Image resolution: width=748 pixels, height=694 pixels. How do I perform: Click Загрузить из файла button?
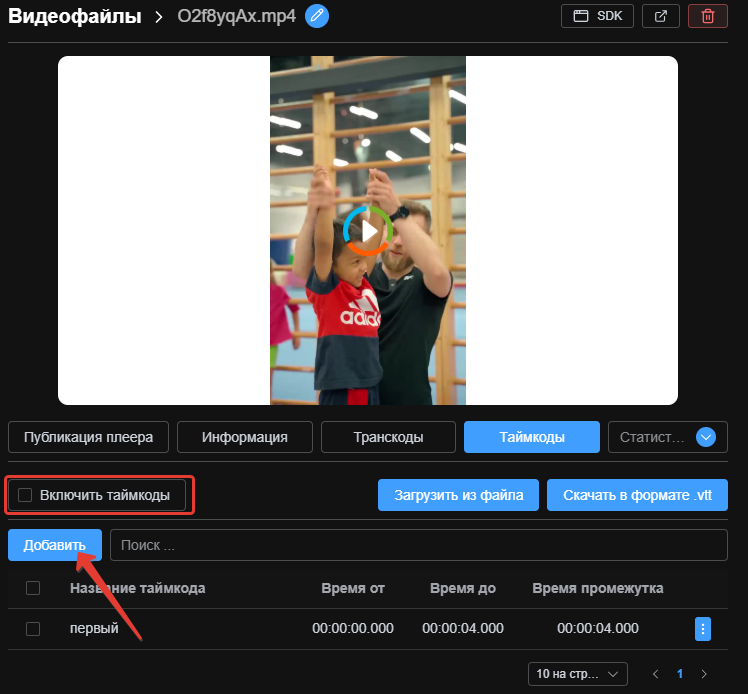pos(458,495)
